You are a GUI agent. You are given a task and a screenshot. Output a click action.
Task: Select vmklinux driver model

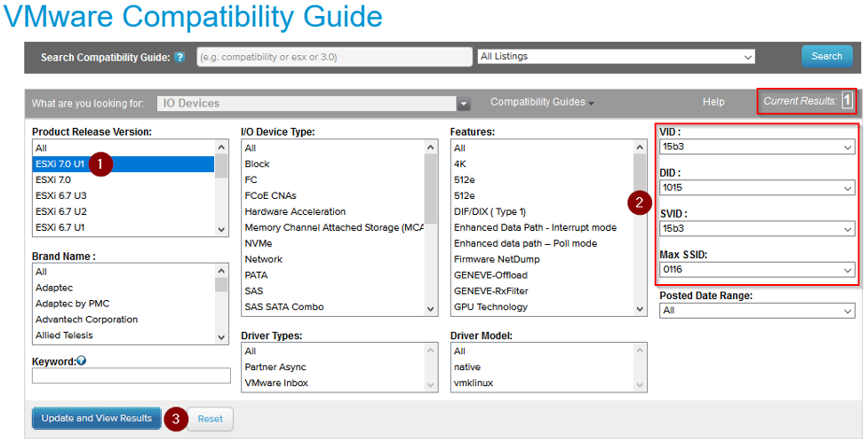543,383
